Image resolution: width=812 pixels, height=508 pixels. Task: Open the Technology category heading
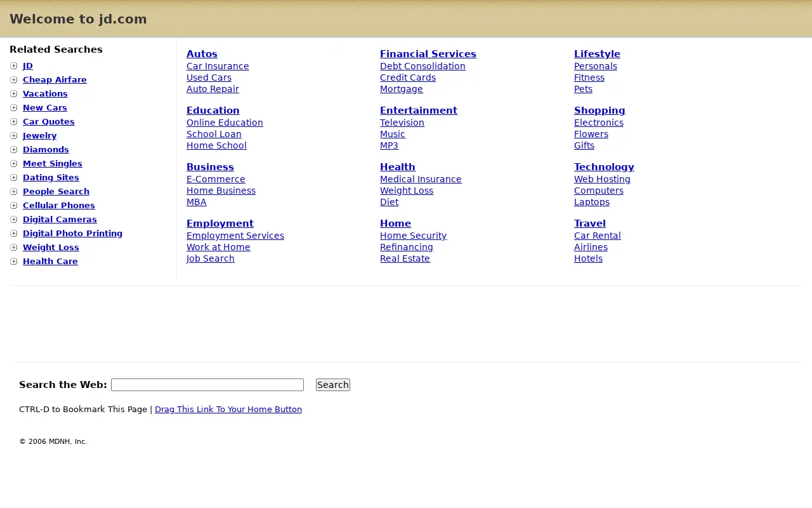click(x=604, y=167)
